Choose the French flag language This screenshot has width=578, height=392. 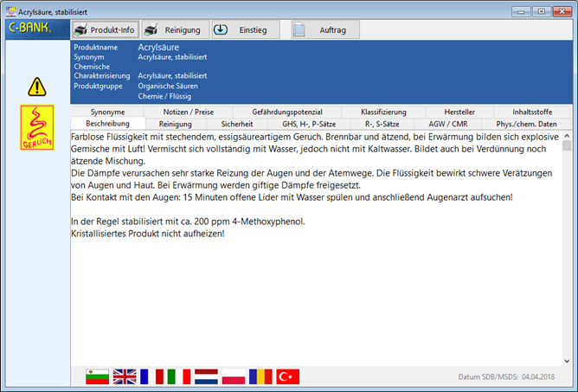tap(151, 376)
